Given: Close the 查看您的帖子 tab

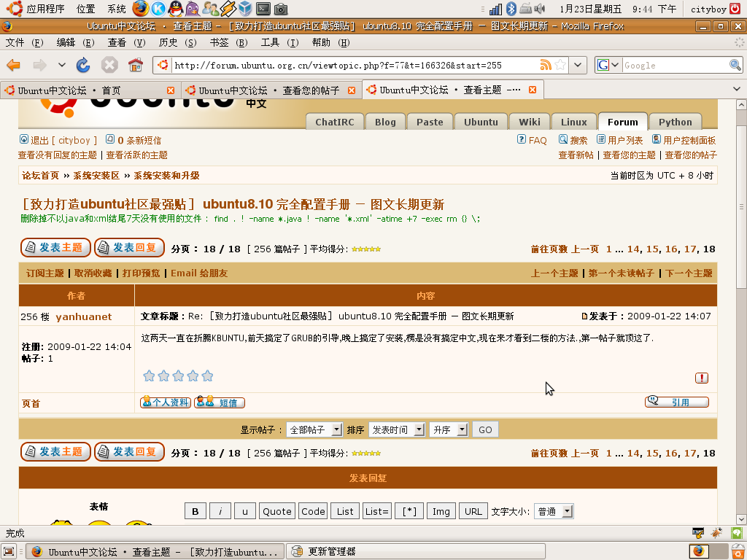Looking at the screenshot, I should tap(352, 90).
